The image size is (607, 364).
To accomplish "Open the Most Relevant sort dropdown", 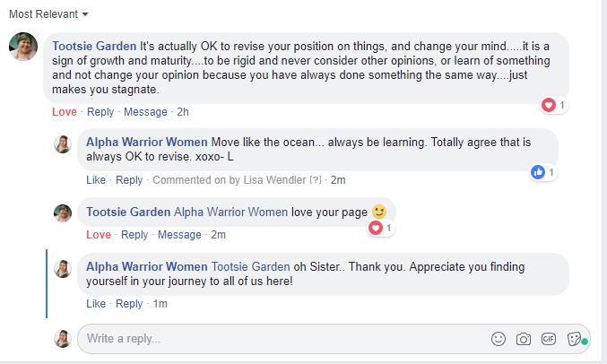I will [49, 14].
